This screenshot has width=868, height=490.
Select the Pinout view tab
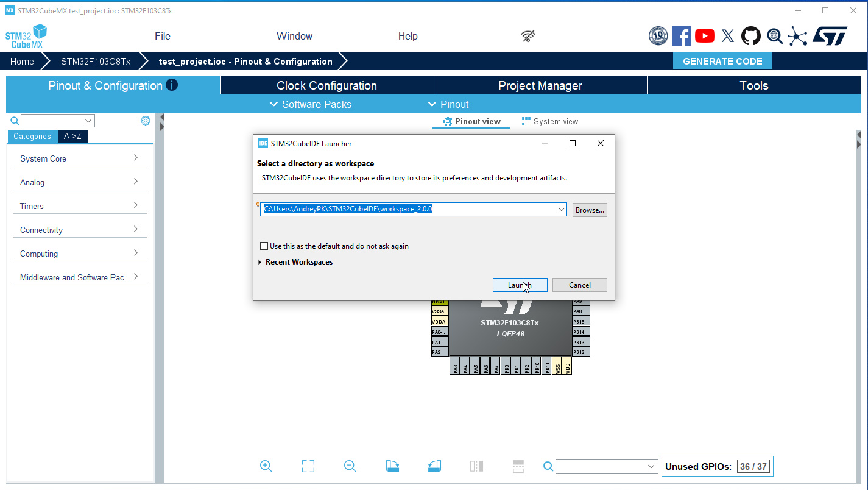point(471,121)
